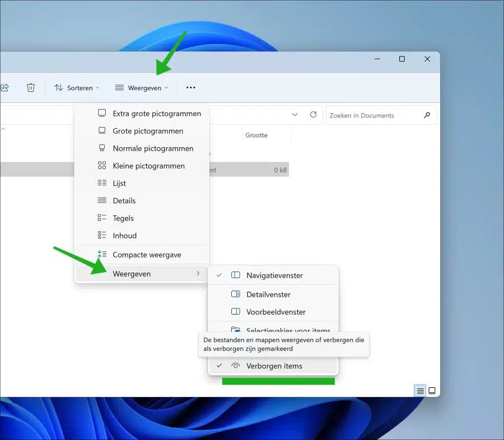
Task: Toggle Verborgen items visibility
Action: (x=273, y=366)
